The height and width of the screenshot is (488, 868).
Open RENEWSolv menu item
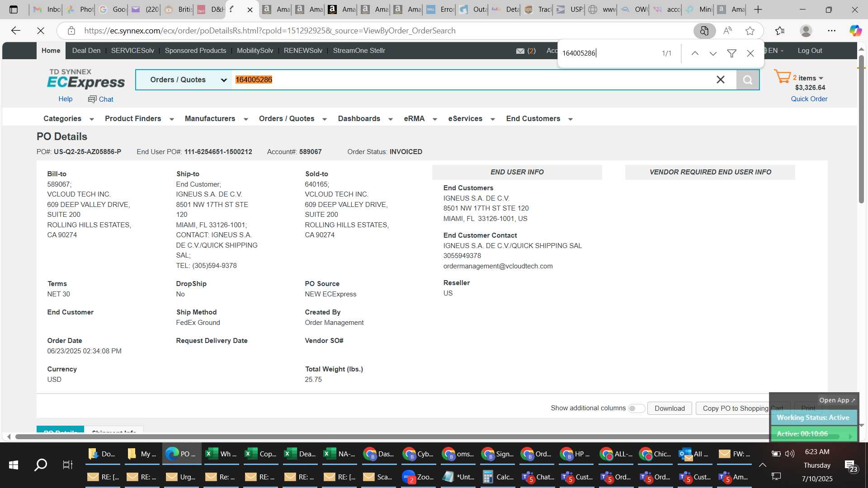pos(303,51)
